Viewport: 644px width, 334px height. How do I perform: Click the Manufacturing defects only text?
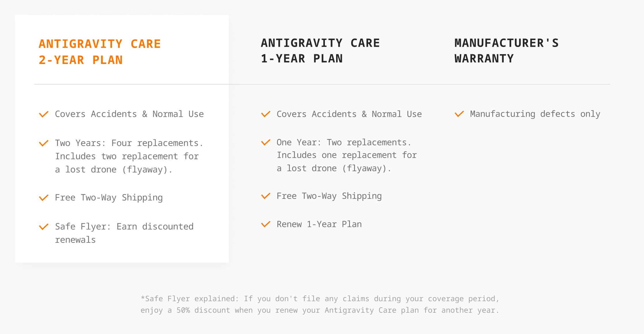pos(535,114)
